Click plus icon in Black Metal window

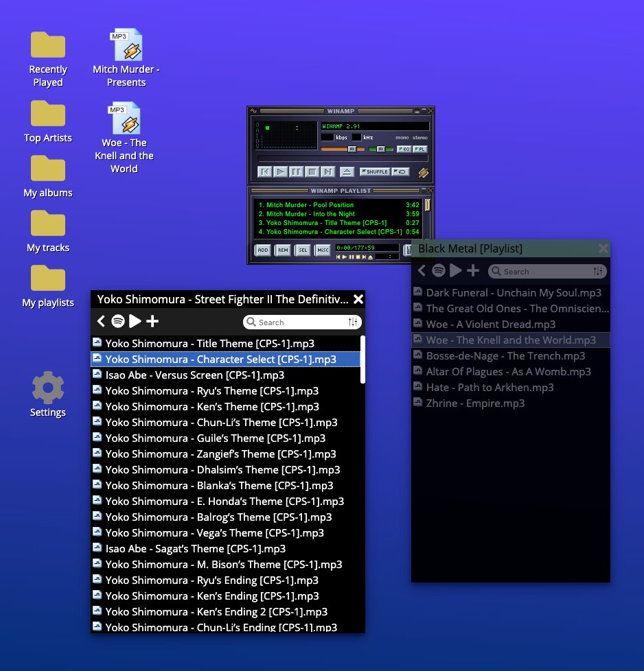coord(473,270)
